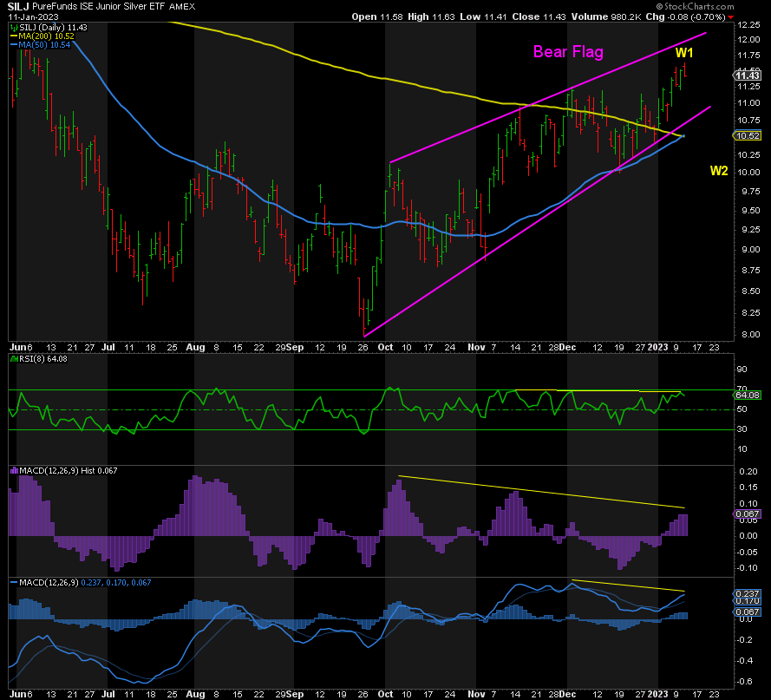Click the 90 level on the RSI axis
The width and height of the screenshot is (771, 700).
tap(742, 370)
